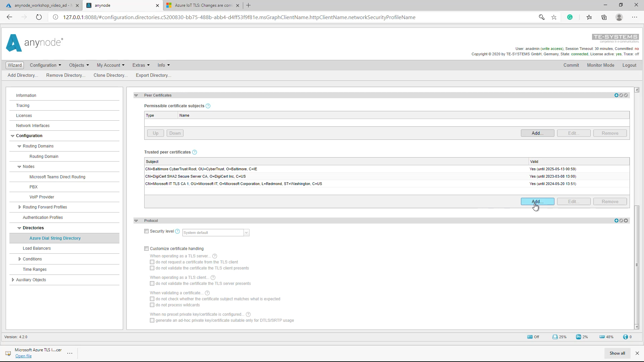Open the browser profile avatar
644x362 pixels.
point(619,17)
